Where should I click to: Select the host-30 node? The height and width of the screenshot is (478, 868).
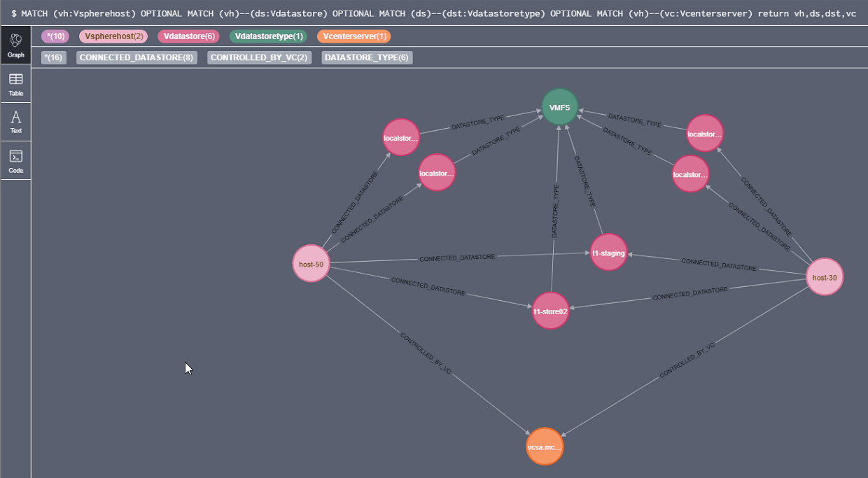click(x=824, y=276)
